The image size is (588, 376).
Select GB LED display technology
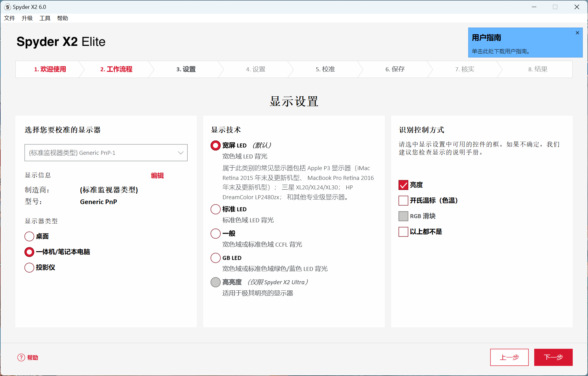pos(215,258)
